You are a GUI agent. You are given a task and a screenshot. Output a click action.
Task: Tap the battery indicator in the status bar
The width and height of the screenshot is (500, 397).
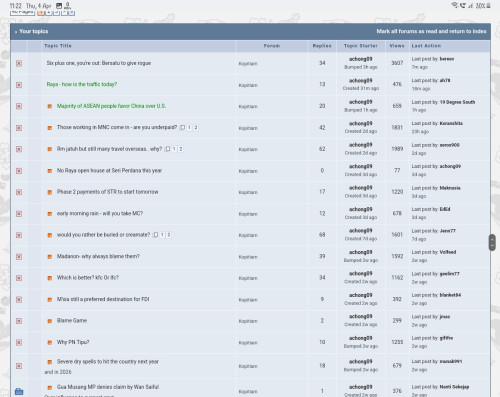coord(488,6)
